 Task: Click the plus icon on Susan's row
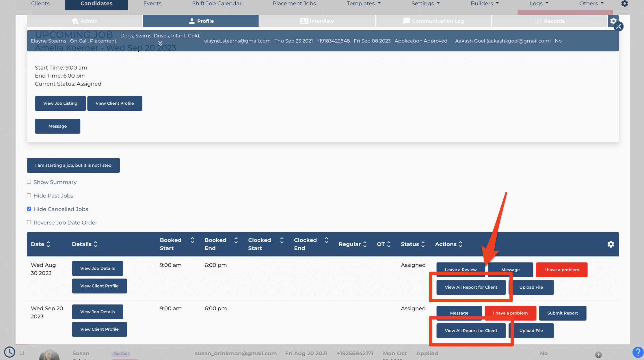598,355
